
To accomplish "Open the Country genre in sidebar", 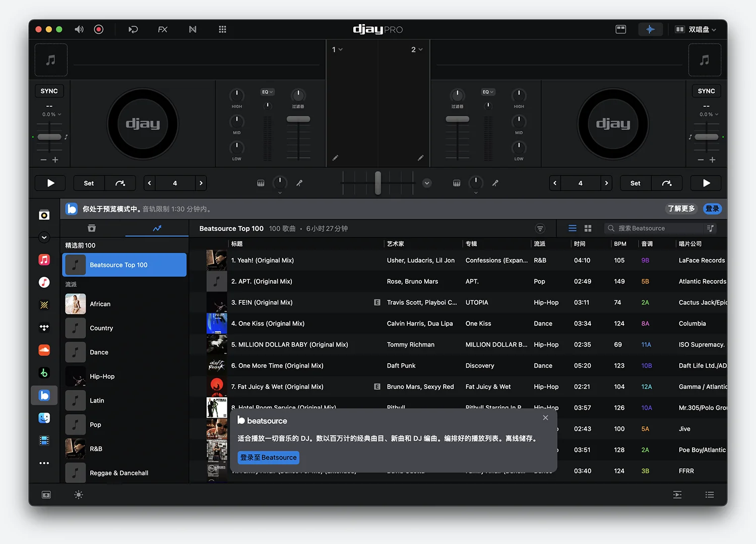I will (x=124, y=328).
